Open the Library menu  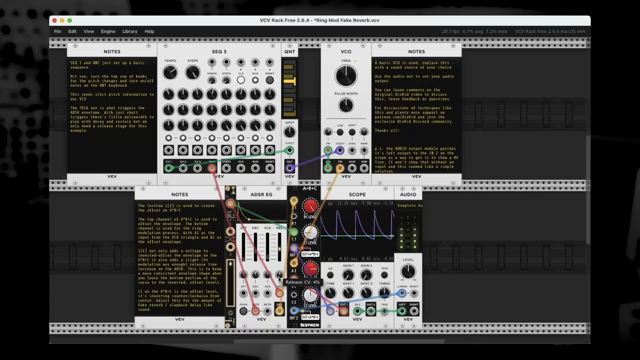tap(130, 31)
